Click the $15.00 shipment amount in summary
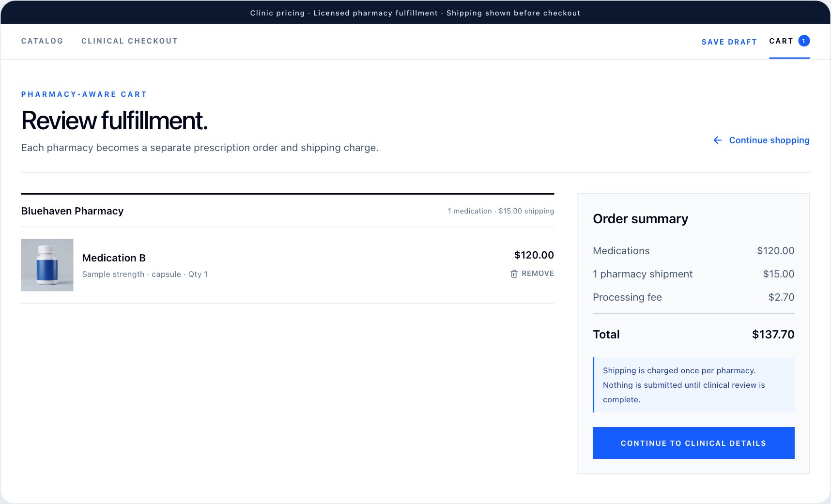The height and width of the screenshot is (504, 831). (x=779, y=274)
